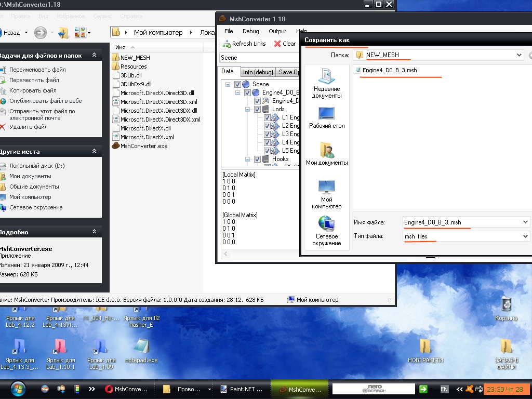Click Rename file (Переименовать файл) task icon

coord(3,70)
